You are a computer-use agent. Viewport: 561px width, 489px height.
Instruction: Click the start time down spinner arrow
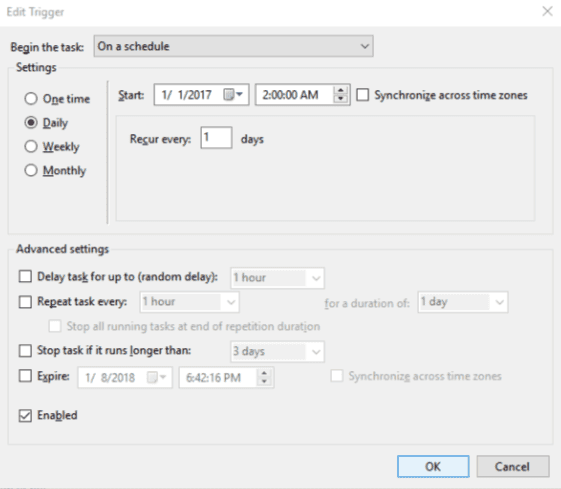[341, 99]
